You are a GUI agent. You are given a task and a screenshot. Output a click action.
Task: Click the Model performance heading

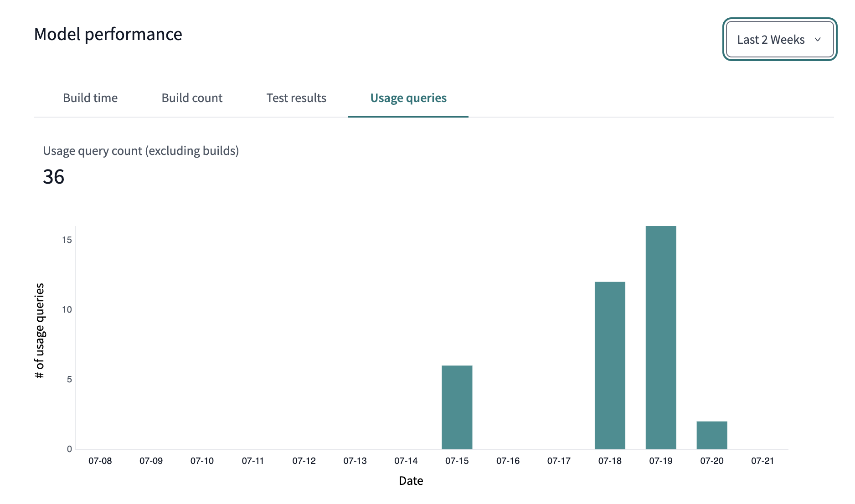tap(108, 34)
